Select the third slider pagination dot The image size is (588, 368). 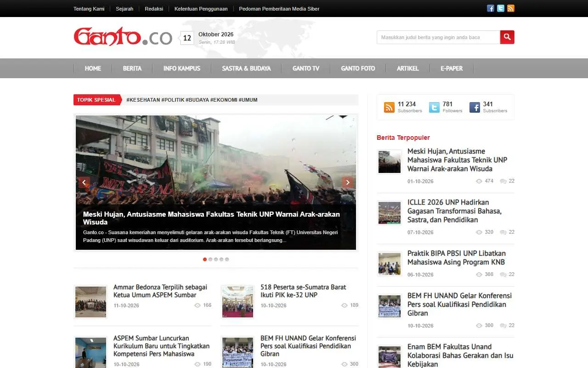216,259
